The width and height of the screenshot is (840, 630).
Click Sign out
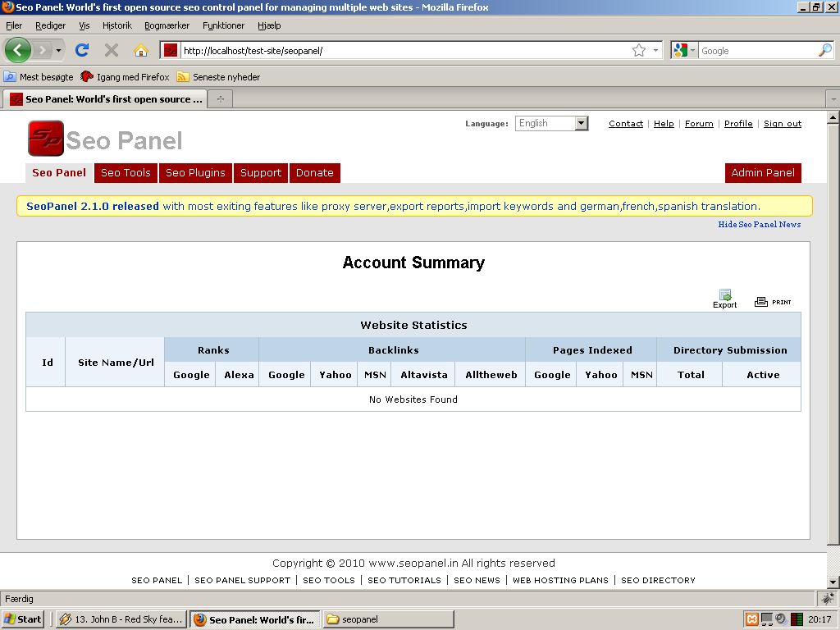tap(783, 123)
